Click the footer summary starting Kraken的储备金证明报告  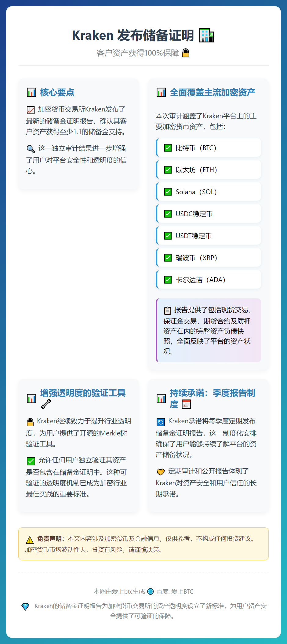pyautogui.click(x=150, y=611)
